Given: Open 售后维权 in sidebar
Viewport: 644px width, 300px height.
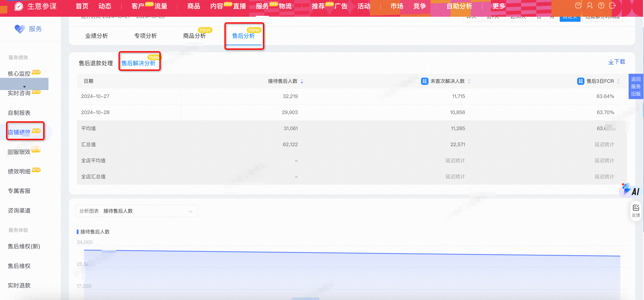Looking at the screenshot, I should pos(19,266).
